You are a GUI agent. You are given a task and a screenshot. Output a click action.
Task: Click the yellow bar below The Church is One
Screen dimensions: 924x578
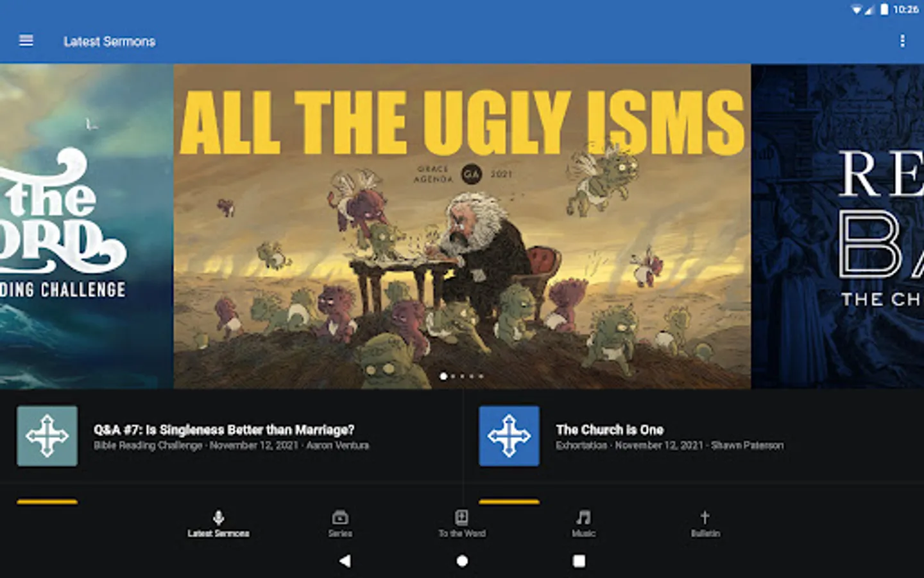[509, 502]
